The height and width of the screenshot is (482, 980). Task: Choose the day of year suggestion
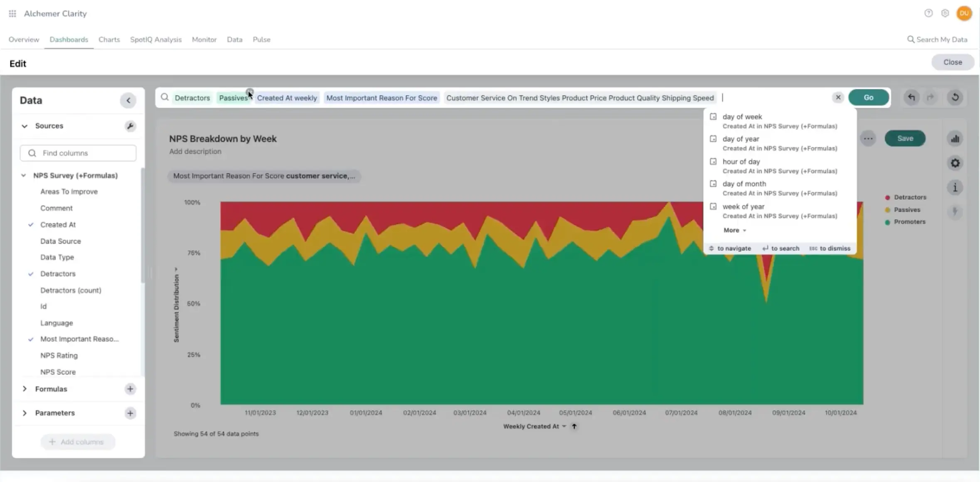[779, 143]
